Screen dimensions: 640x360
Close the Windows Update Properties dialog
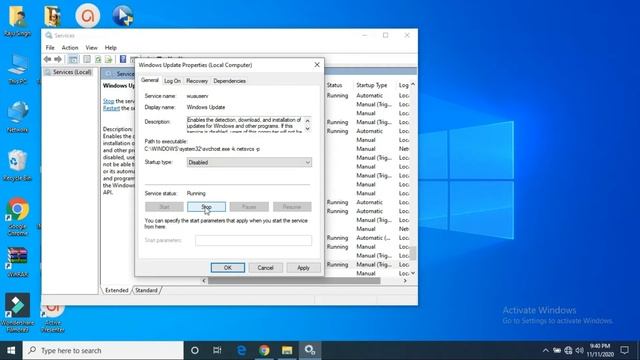click(x=317, y=65)
